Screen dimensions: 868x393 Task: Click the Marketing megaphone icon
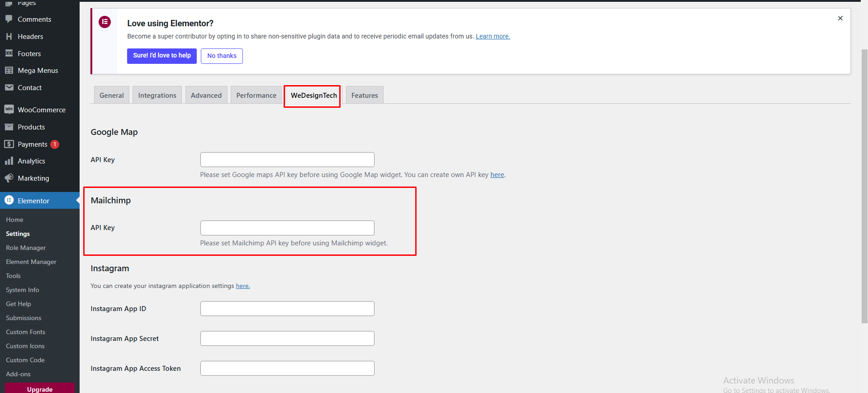tap(9, 178)
